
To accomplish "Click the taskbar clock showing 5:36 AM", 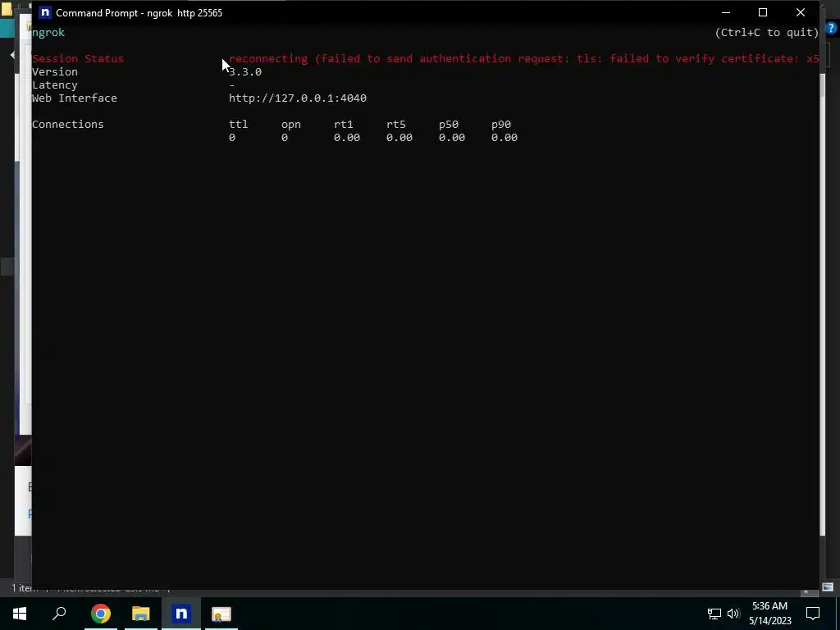I will pyautogui.click(x=769, y=606).
